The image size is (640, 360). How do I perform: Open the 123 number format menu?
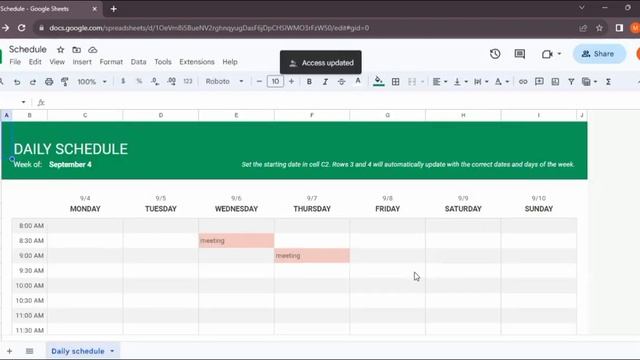click(188, 82)
